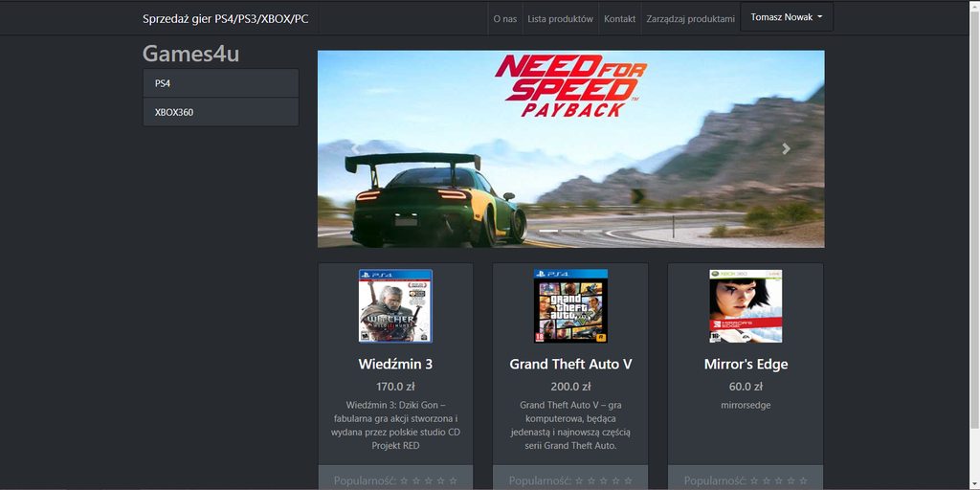Open the Wiedźmin 3 cover image
Screen dimensions: 980x490
pyautogui.click(x=395, y=306)
